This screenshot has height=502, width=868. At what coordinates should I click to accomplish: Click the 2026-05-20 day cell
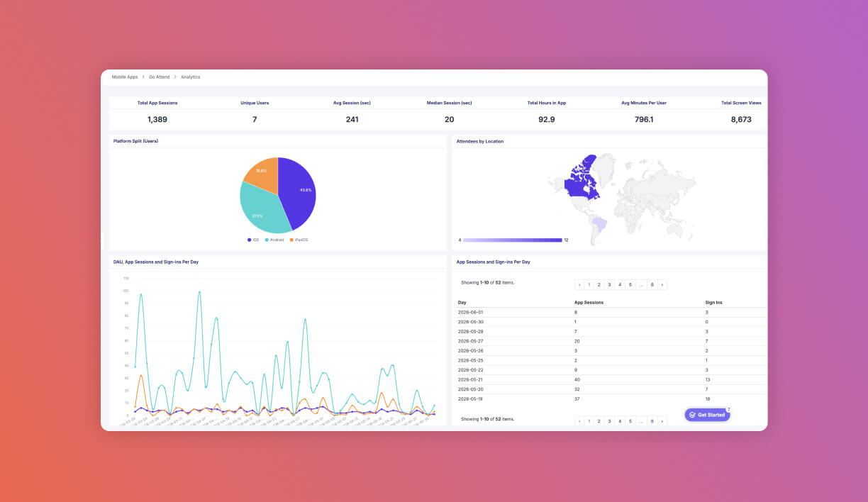[471, 389]
